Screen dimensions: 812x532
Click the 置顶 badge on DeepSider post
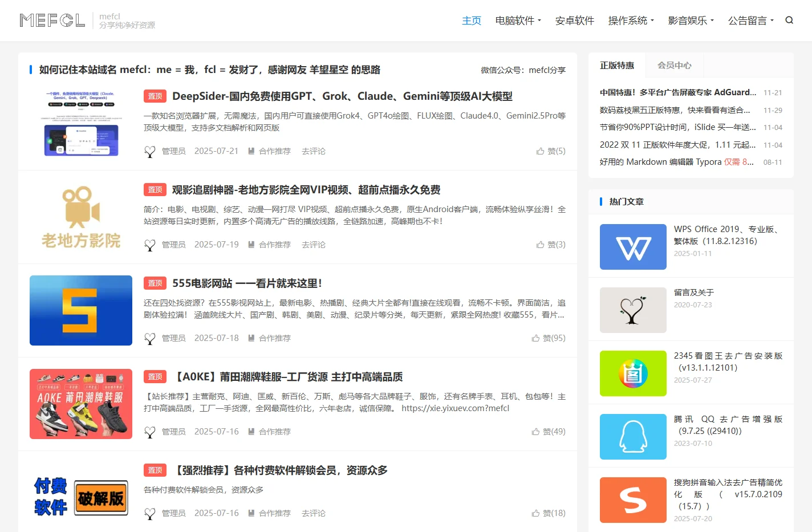click(x=155, y=96)
